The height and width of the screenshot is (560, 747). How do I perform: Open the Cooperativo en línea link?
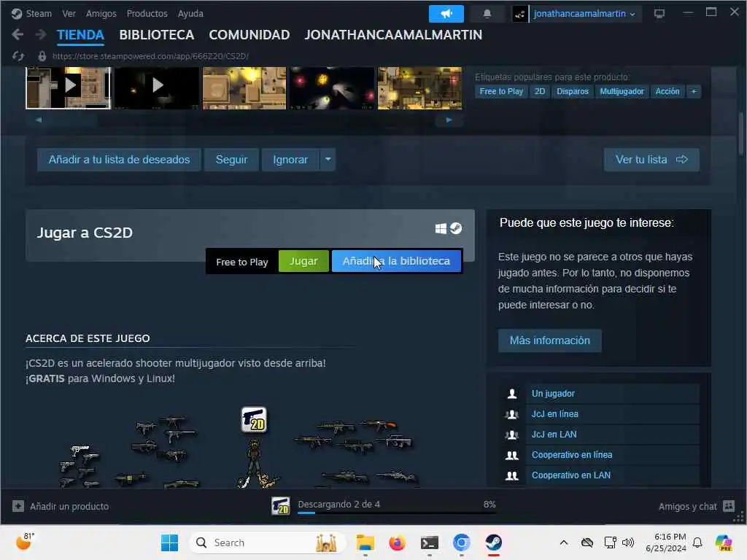[x=572, y=455]
